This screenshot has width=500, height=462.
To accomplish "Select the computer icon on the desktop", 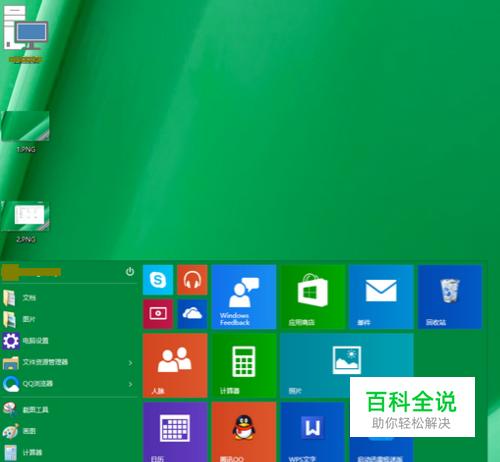I will click(x=26, y=34).
